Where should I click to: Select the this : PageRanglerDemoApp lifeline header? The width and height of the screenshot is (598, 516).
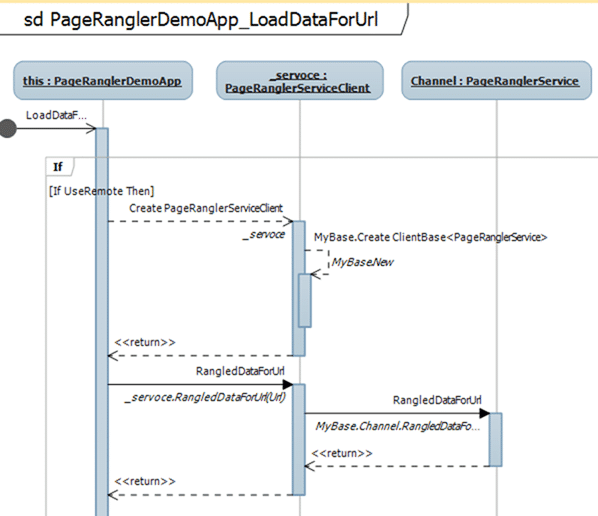coord(103,80)
